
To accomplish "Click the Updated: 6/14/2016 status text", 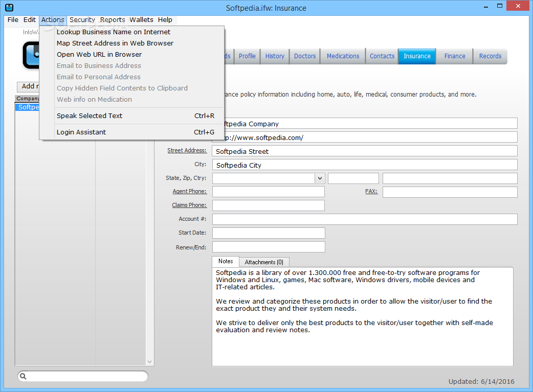I will pos(481,381).
